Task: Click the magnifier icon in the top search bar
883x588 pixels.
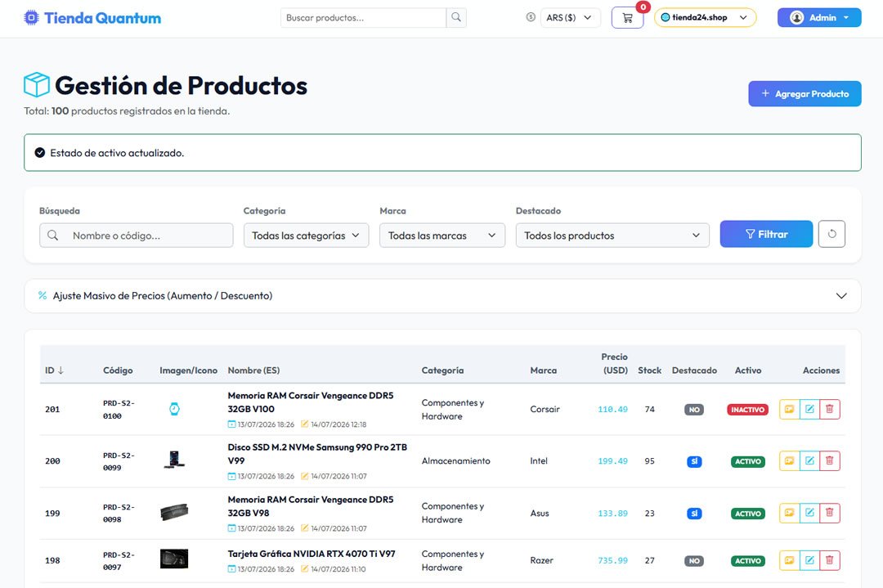Action: tap(456, 17)
